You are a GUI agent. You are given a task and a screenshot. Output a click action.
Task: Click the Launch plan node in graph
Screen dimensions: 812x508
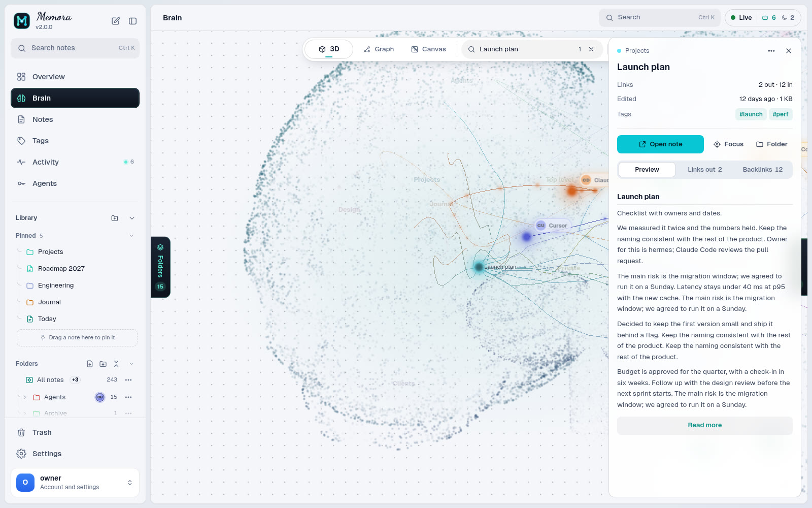[479, 267]
